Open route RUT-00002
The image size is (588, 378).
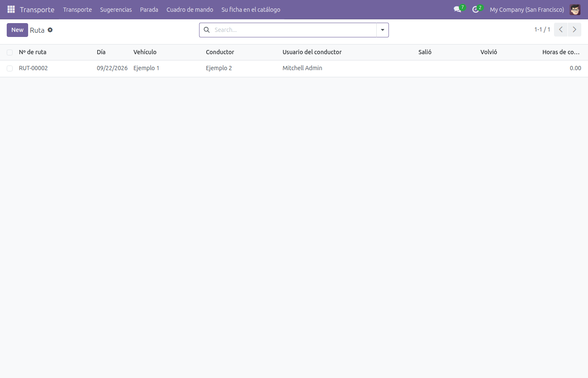33,68
